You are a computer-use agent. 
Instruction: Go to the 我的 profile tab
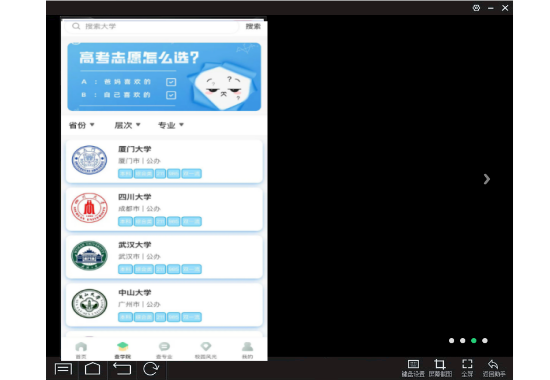[247, 350]
